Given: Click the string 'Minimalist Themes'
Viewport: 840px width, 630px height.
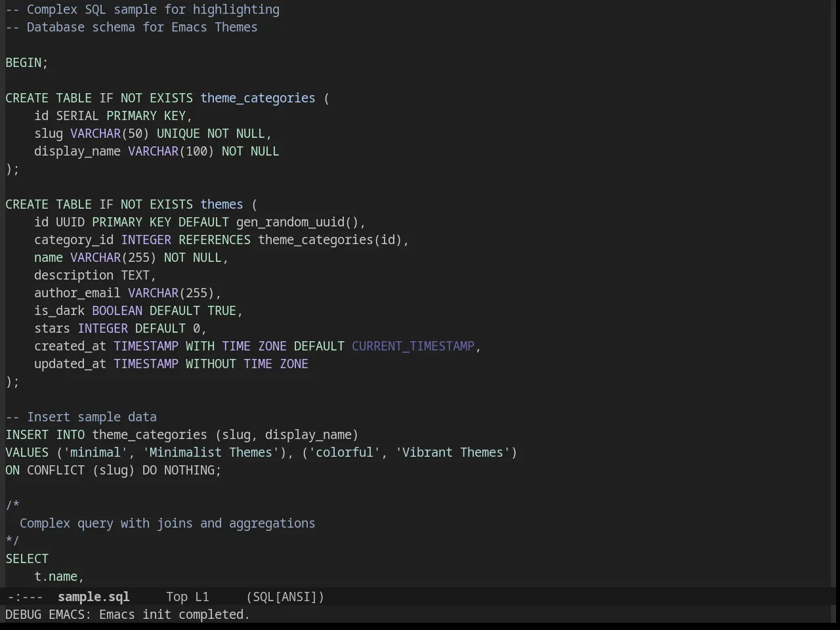Looking at the screenshot, I should pyautogui.click(x=211, y=452).
